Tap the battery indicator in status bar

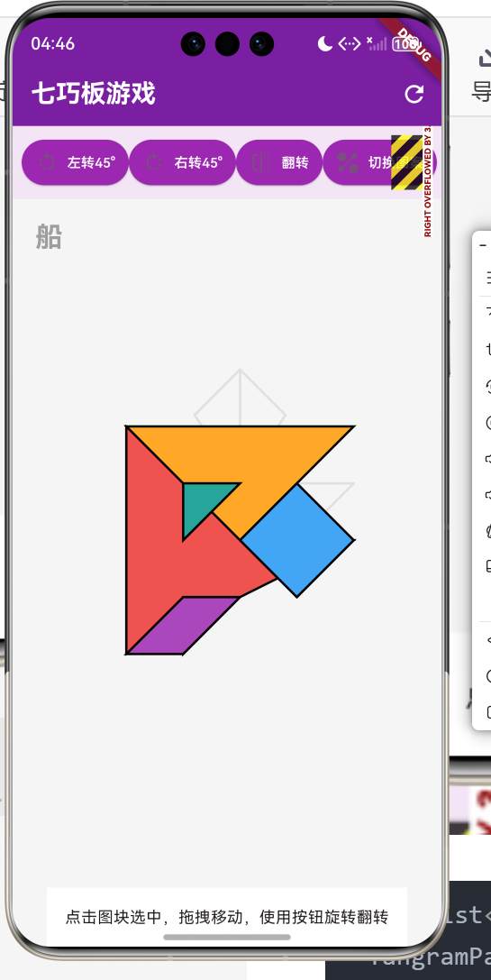pyautogui.click(x=405, y=44)
